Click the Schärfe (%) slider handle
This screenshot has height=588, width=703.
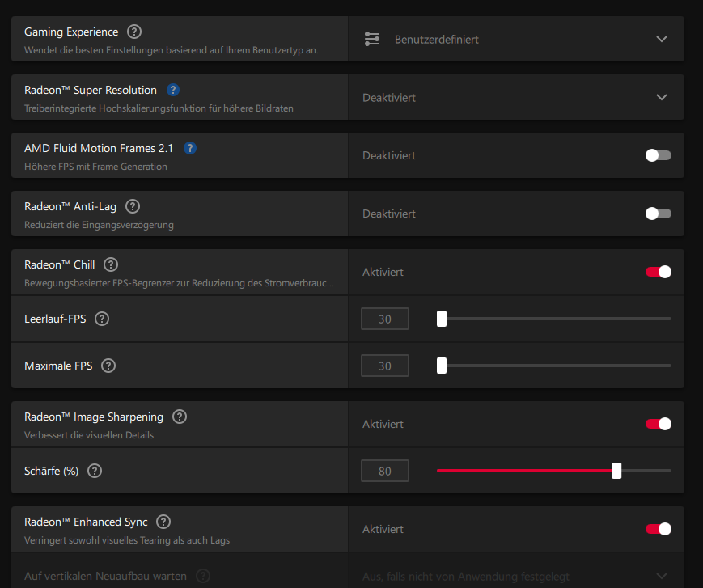point(616,471)
